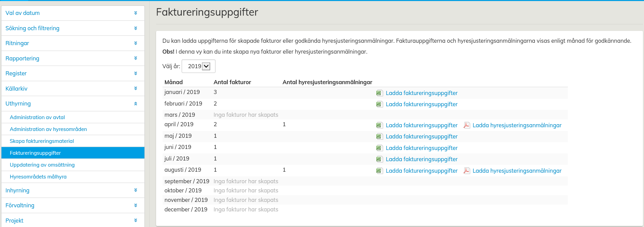
Task: Click the Excel icon for januari 2019
Action: [x=379, y=93]
